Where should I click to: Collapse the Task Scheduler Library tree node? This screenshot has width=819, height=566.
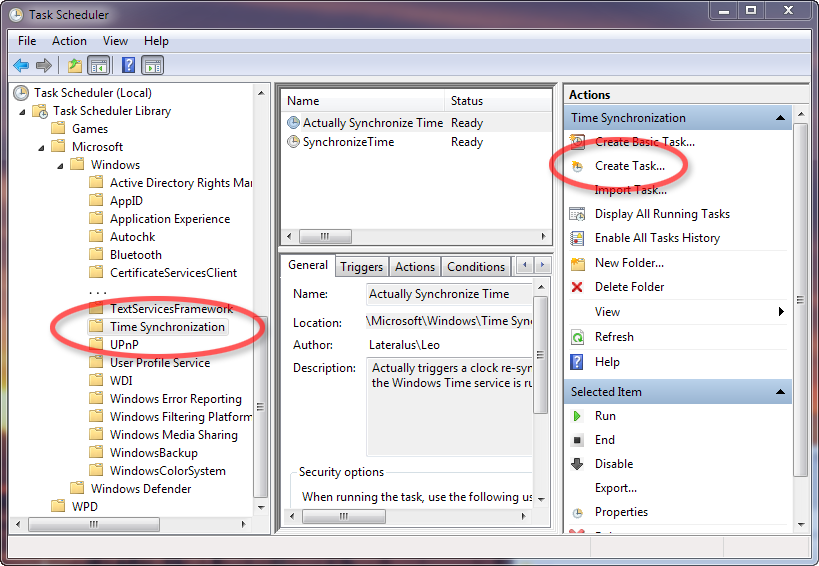pyautogui.click(x=22, y=111)
